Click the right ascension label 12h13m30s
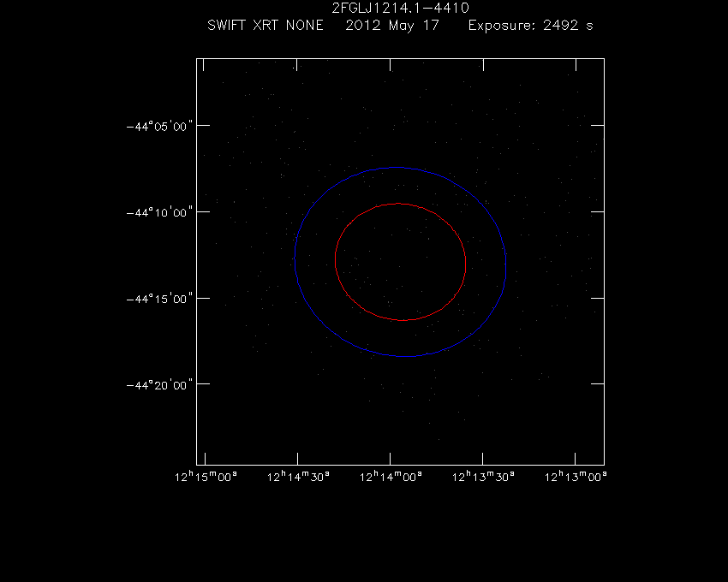 pos(483,477)
